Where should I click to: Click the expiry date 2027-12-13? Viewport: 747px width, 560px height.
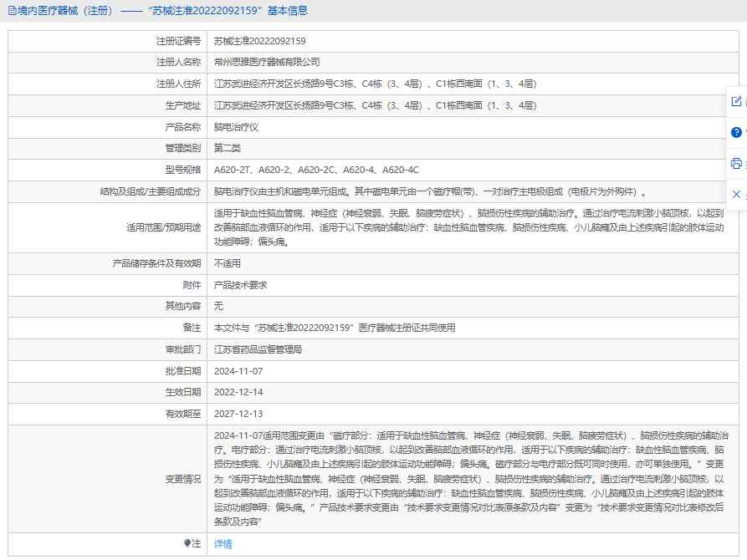pyautogui.click(x=238, y=414)
